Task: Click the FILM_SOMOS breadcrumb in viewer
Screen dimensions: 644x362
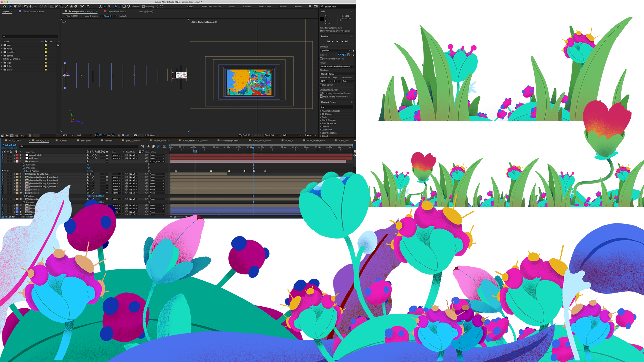Action: coord(72,16)
